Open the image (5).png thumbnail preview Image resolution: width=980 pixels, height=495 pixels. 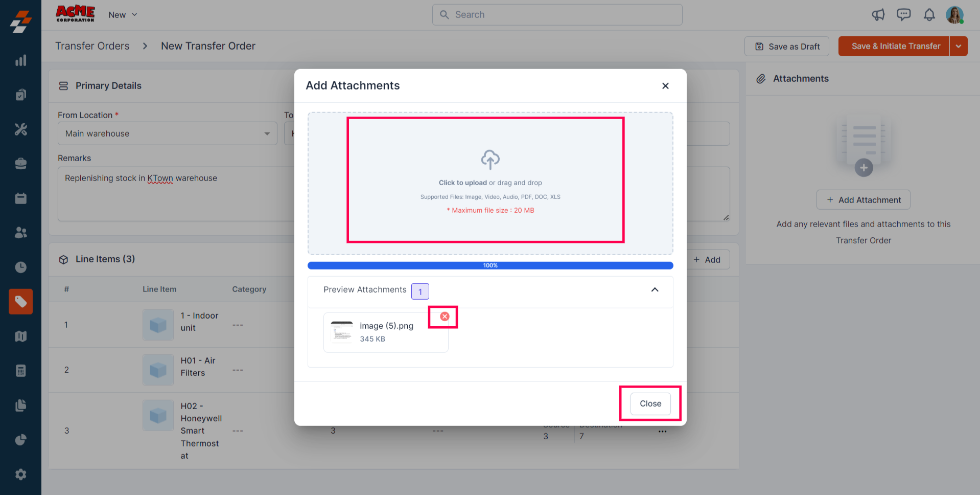pos(342,332)
